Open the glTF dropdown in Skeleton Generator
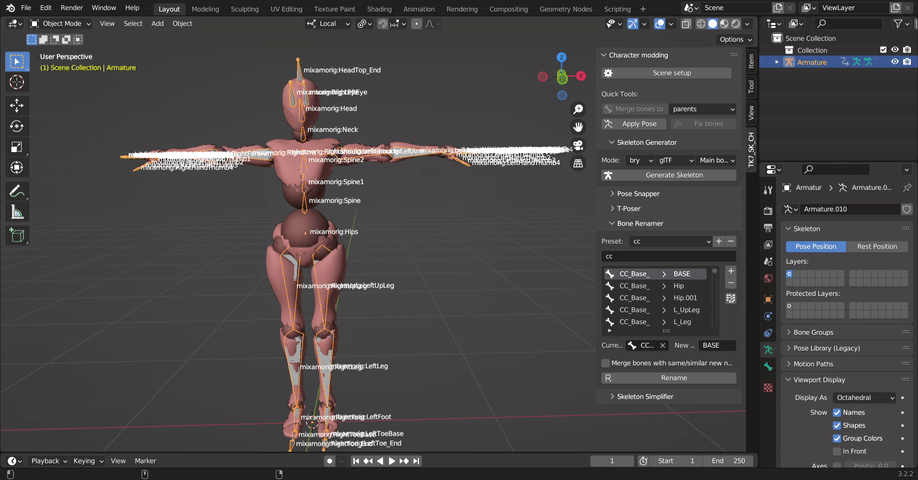918x480 pixels. click(x=676, y=160)
